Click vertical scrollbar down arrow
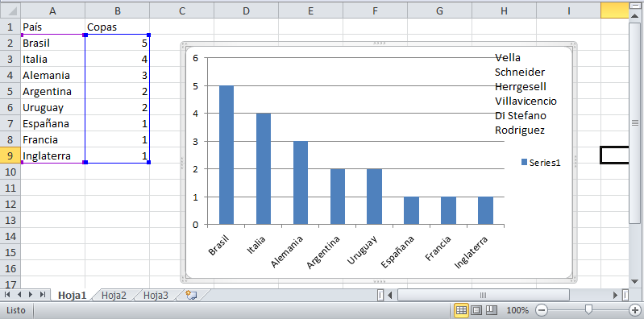 (x=634, y=281)
